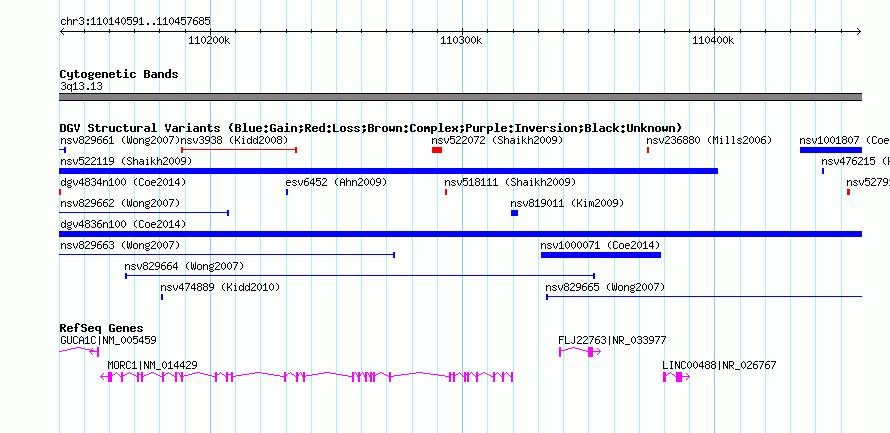Select the nsv522119 blue gain bar
Image resolution: width=890 pixels, height=433 pixels.
389,171
